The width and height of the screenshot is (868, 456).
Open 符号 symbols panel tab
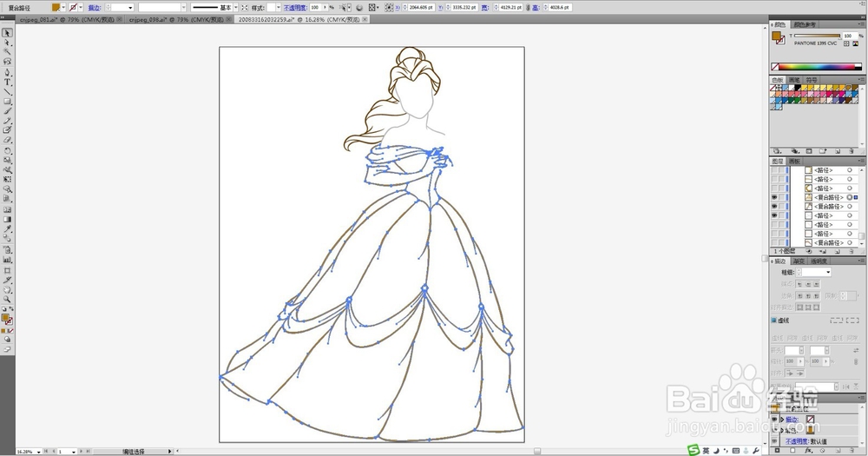pos(811,80)
